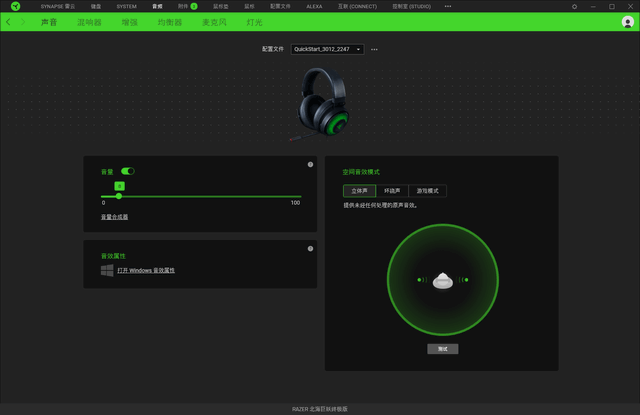Click the Windows logo icon
The width and height of the screenshot is (640, 415).
click(x=107, y=270)
